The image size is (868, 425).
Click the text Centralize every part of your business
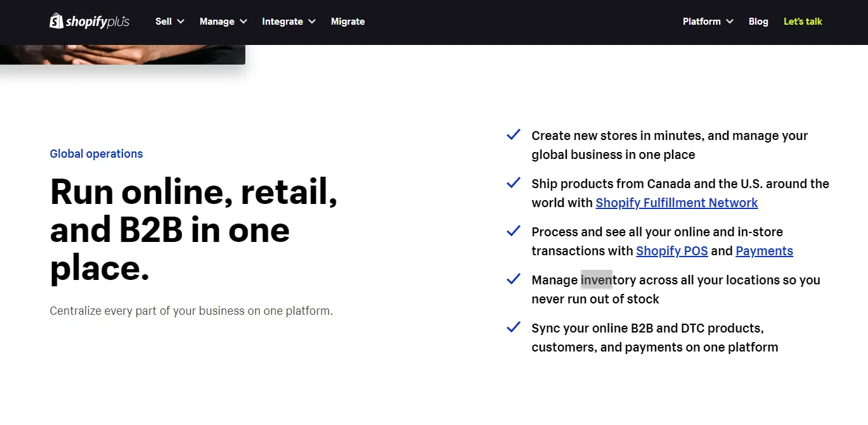click(x=191, y=311)
